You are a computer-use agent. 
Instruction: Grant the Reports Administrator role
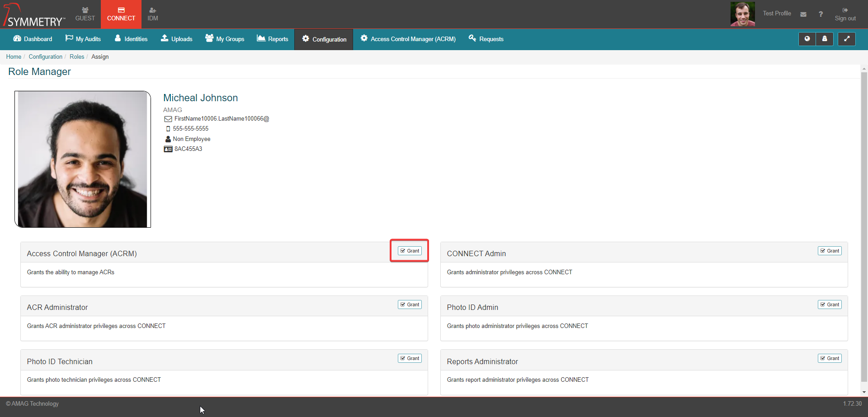point(830,358)
